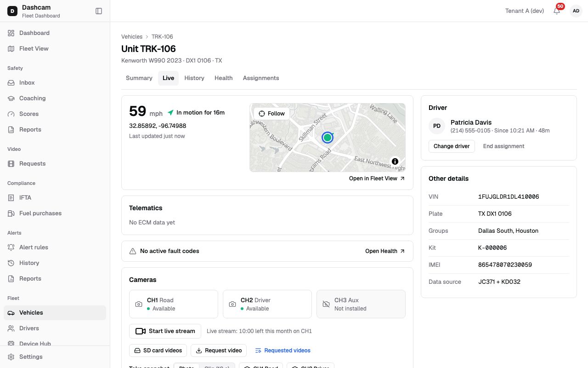588x368 pixels.
Task: Click the VIN value 1FUJGLDR1DL410006
Action: tap(509, 197)
